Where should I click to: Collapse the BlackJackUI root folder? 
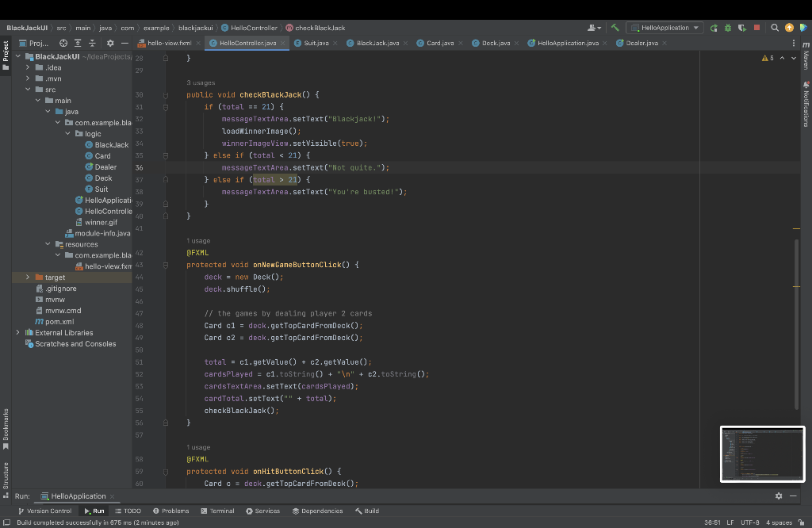click(x=18, y=56)
